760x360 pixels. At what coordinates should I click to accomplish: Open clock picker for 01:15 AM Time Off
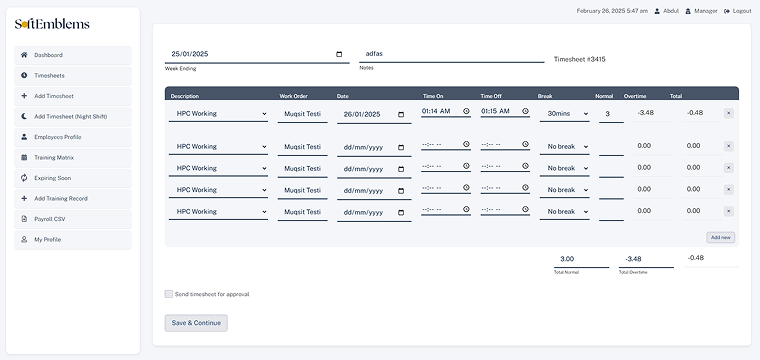click(525, 111)
